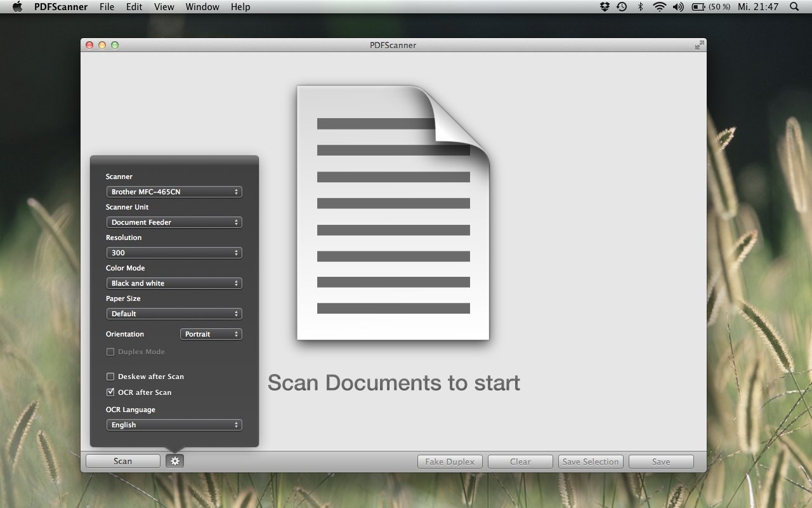Click the Bluetooth icon in menu bar
Viewport: 812px width, 508px height.
coord(641,7)
